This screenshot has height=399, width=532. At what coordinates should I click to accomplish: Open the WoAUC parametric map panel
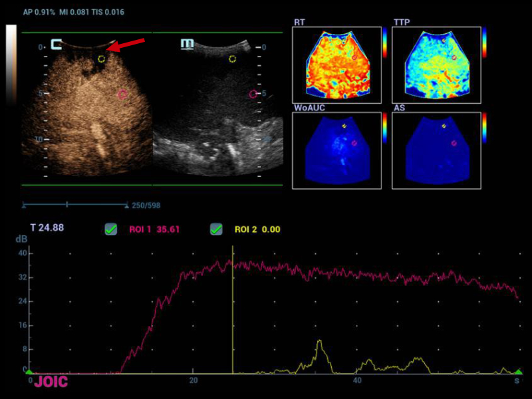tap(338, 148)
